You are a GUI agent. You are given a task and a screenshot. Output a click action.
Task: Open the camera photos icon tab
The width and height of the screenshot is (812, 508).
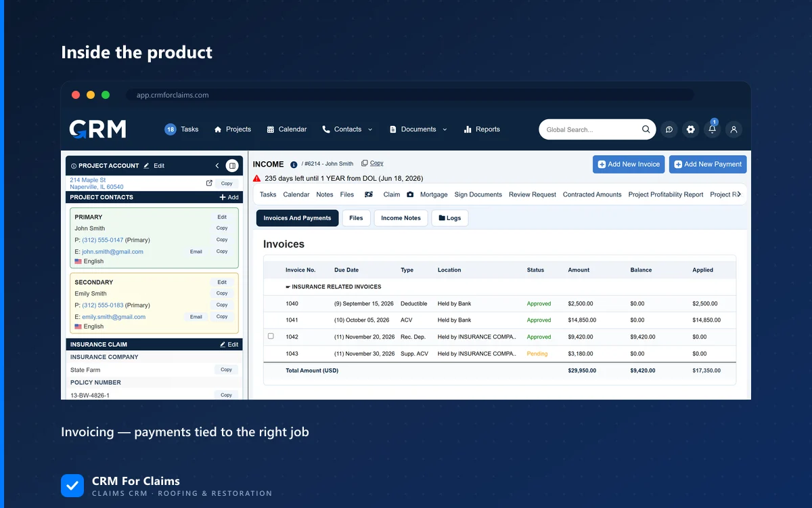pyautogui.click(x=410, y=194)
